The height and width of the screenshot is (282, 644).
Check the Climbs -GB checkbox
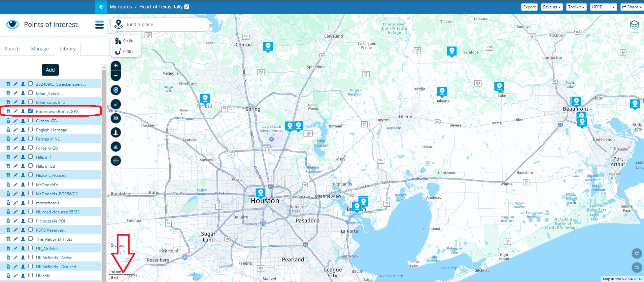(x=31, y=120)
